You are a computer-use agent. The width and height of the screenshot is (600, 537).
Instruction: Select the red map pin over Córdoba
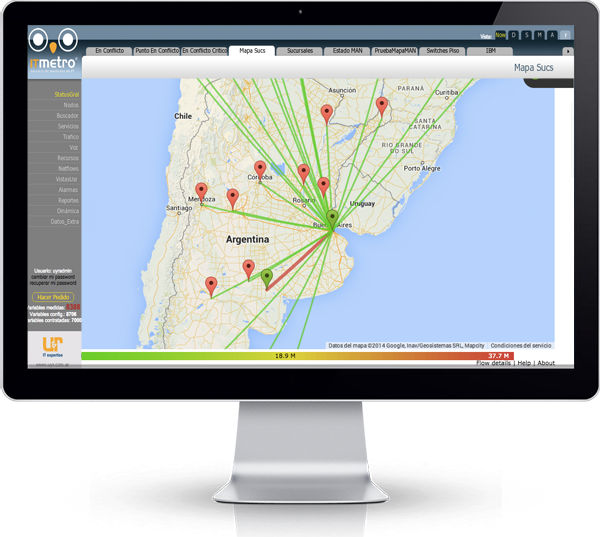point(260,170)
